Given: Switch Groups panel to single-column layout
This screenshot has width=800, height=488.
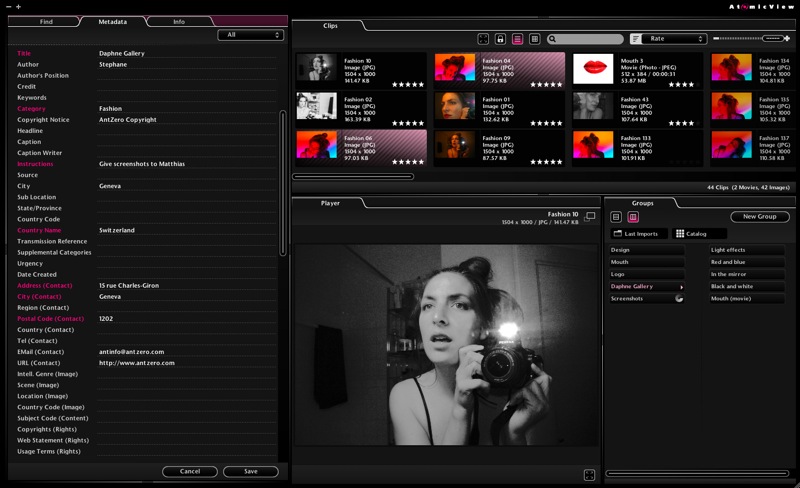Looking at the screenshot, I should (x=616, y=217).
